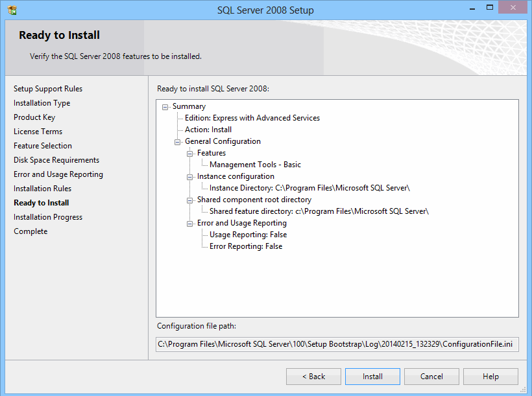
Task: Click the Features tree label
Action: pyautogui.click(x=212, y=153)
